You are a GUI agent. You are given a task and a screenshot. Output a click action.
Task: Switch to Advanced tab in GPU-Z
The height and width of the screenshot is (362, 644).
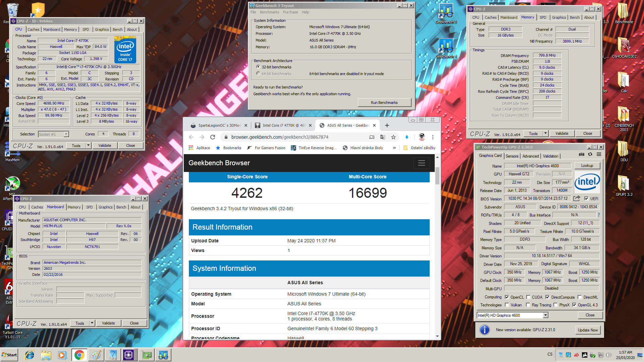(531, 156)
